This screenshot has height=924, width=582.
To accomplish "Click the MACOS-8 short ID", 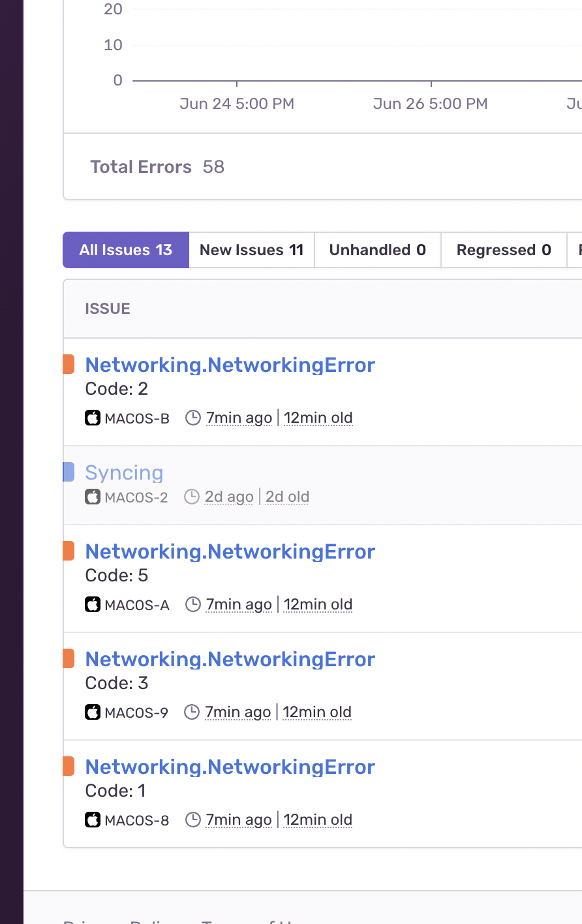I will [x=137, y=820].
